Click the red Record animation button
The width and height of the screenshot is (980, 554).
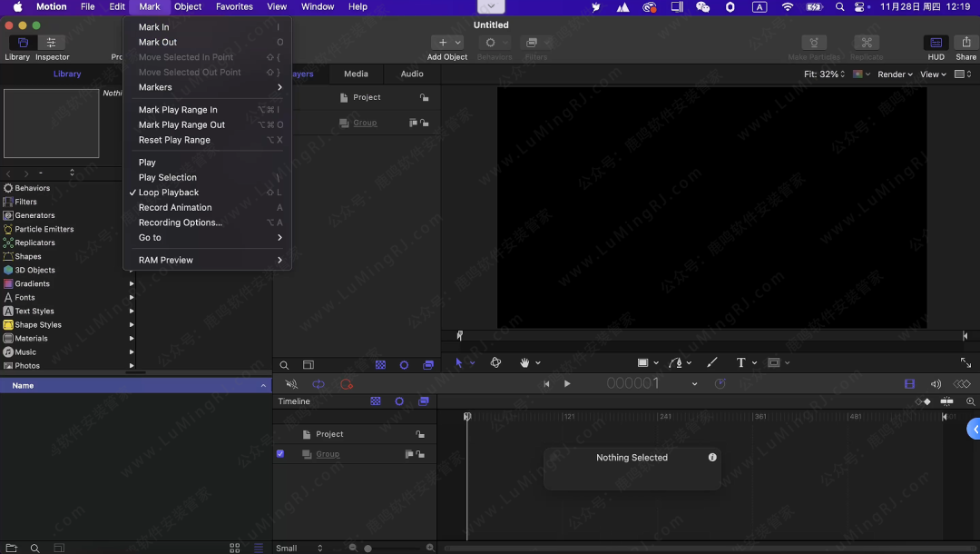pyautogui.click(x=346, y=384)
